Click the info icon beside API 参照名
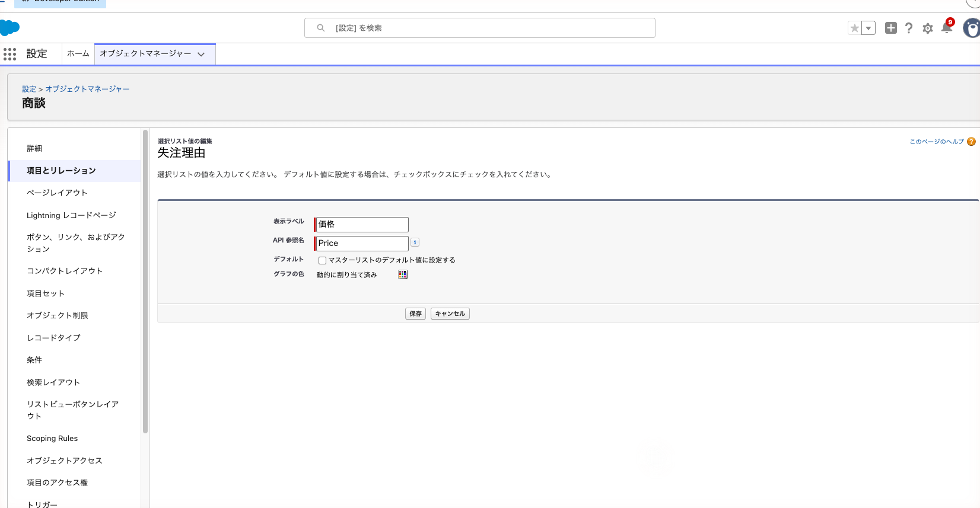Viewport: 980px width, 508px height. [x=415, y=242]
